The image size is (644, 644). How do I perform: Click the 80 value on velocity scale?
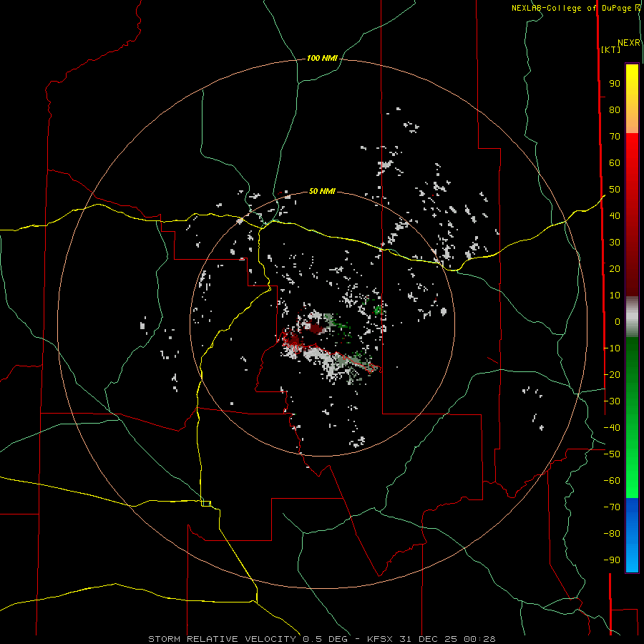[x=615, y=110]
